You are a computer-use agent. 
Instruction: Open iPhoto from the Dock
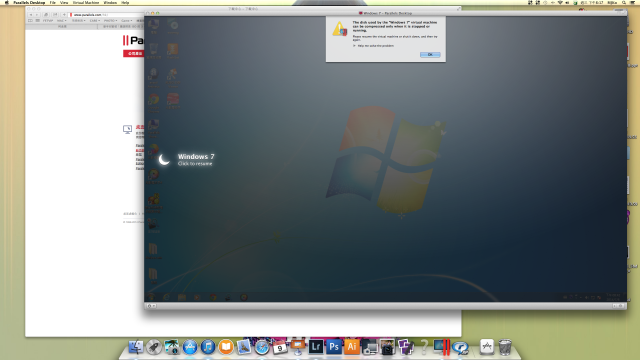pos(172,347)
